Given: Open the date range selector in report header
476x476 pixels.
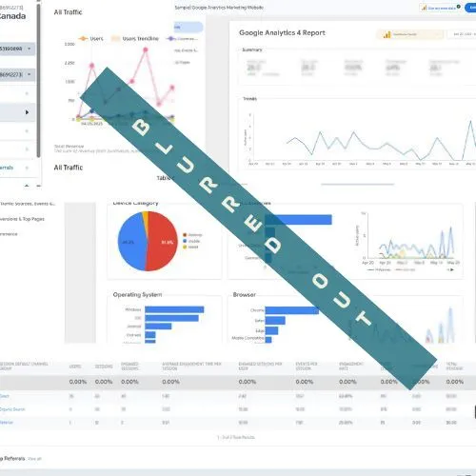Looking at the screenshot, I should click(462, 34).
